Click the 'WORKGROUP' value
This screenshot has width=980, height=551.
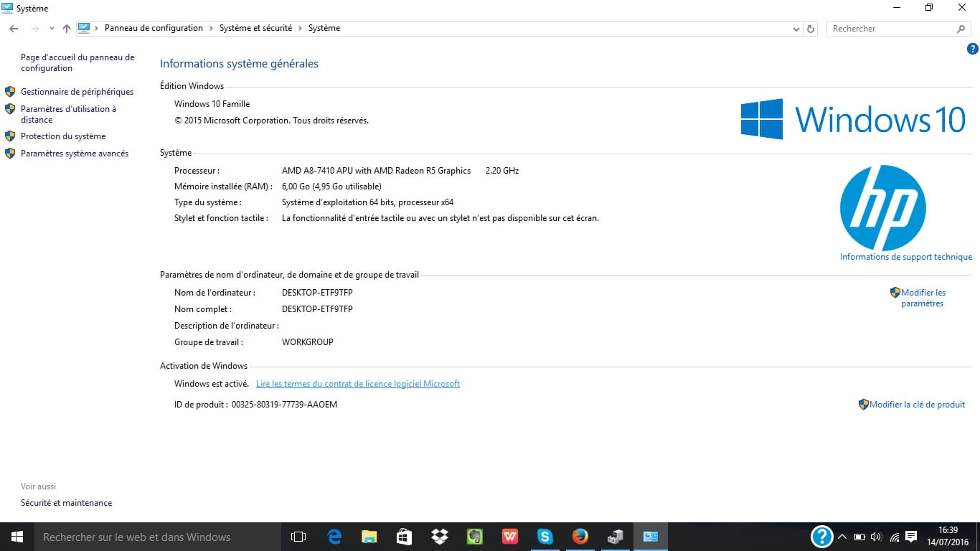coord(308,342)
